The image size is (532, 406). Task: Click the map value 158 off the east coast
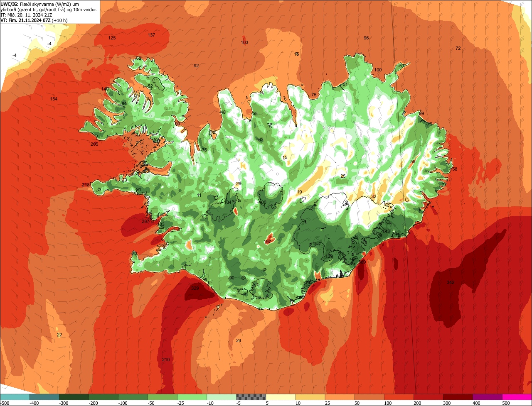pyautogui.click(x=453, y=169)
